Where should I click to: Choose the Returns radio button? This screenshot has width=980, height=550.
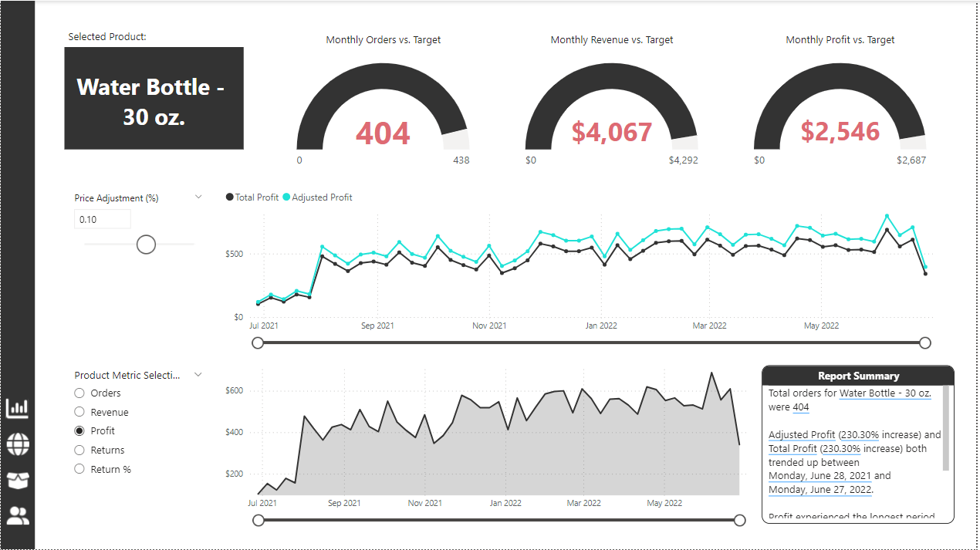pyautogui.click(x=79, y=450)
